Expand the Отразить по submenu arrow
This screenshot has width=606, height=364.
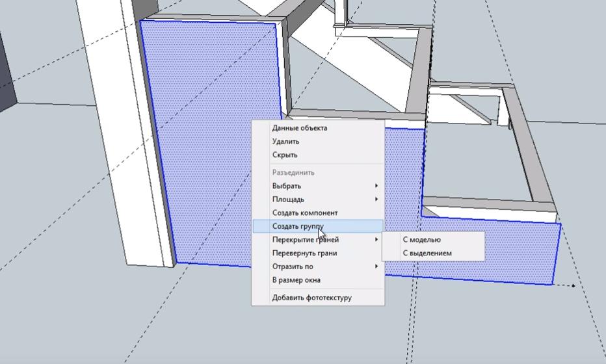coord(376,266)
